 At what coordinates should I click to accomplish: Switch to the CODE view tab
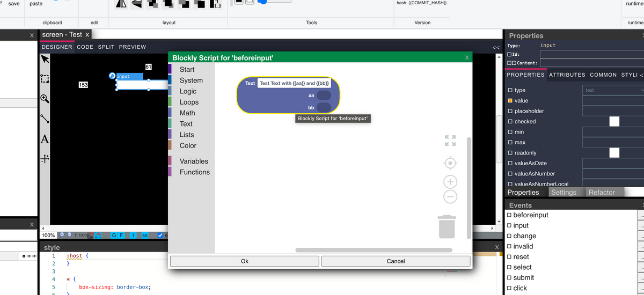85,47
